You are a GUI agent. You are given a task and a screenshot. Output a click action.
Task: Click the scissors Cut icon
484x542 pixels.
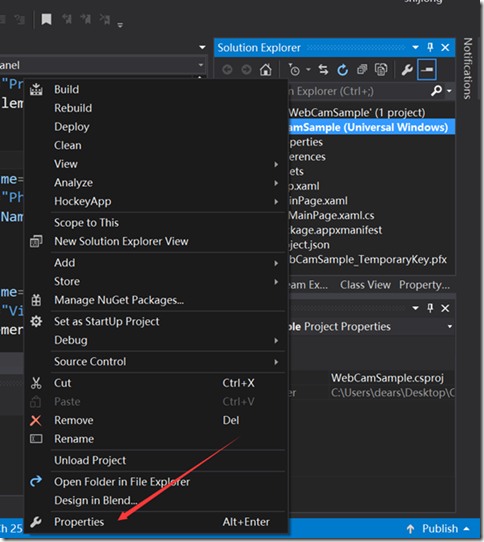[36, 383]
